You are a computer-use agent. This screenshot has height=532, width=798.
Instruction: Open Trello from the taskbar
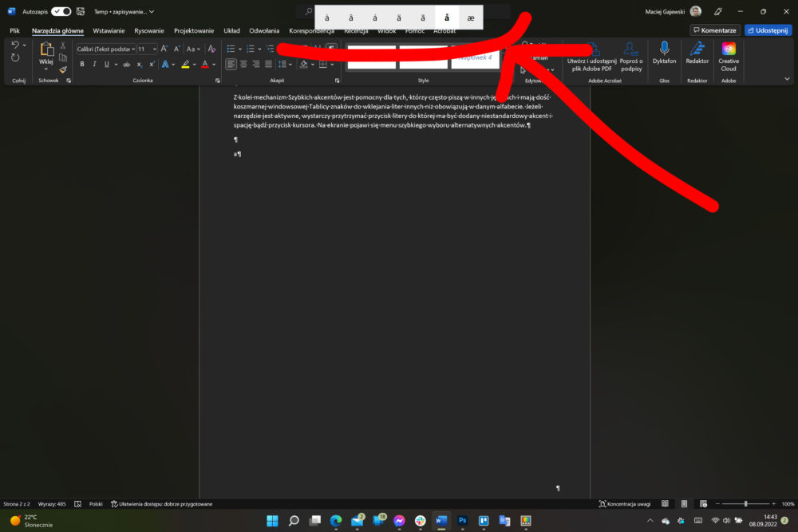coord(484,520)
